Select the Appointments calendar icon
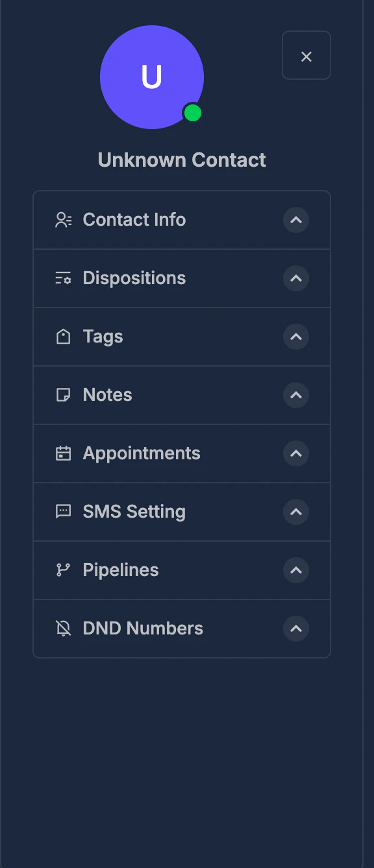This screenshot has width=374, height=868. pos(63,453)
